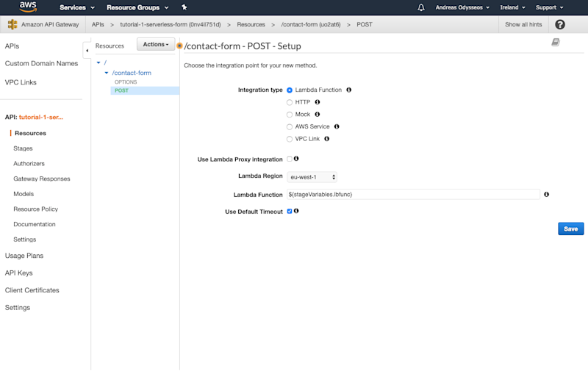Collapse the /contact-form tree node

[107, 73]
